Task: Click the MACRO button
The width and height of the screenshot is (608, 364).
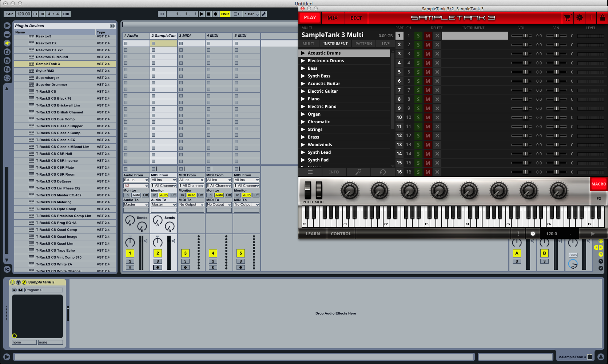Action: pyautogui.click(x=599, y=184)
